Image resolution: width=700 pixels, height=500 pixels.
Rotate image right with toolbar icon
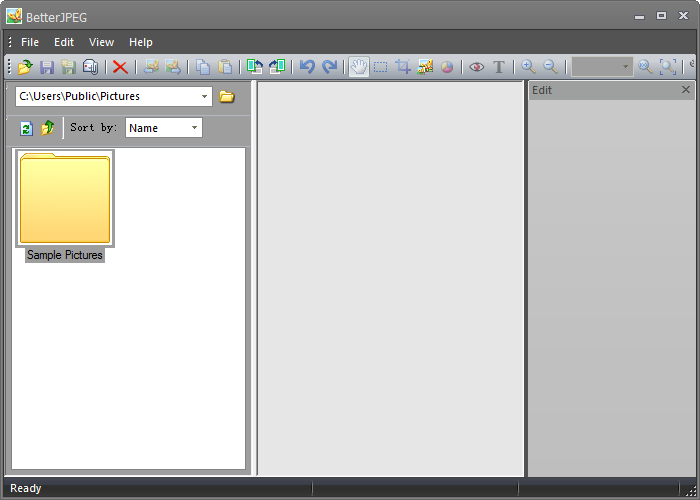277,67
